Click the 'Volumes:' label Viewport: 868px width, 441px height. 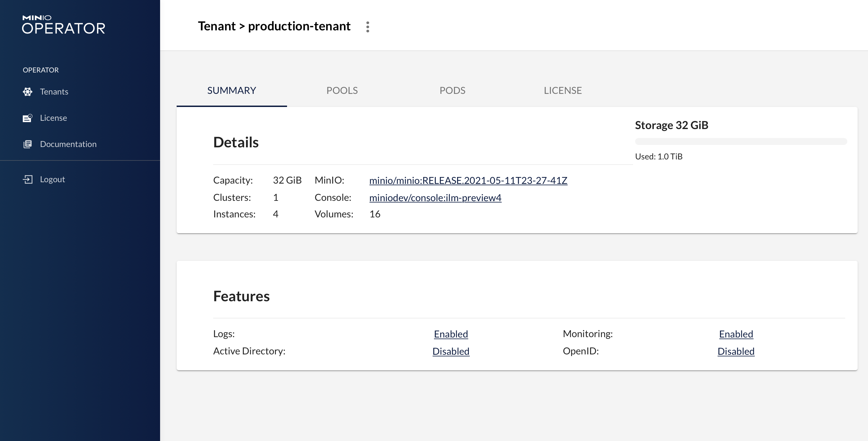[x=334, y=214]
